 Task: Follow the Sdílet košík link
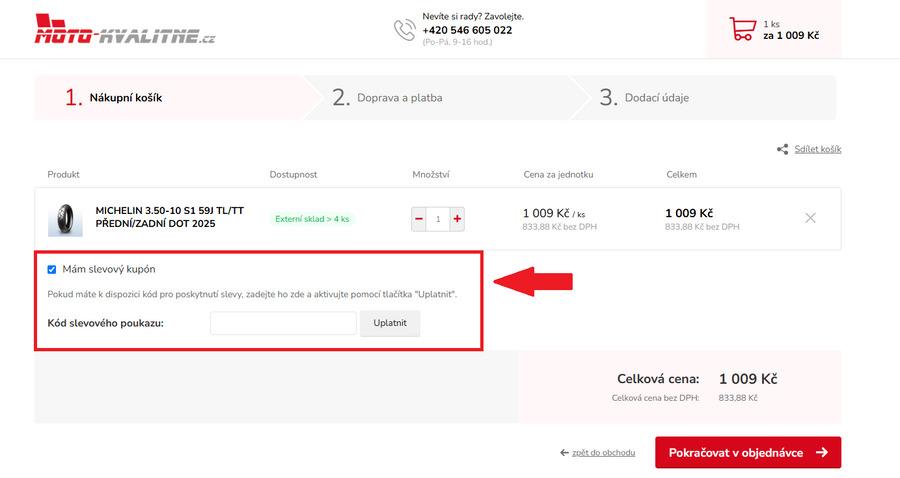pyautogui.click(x=817, y=149)
